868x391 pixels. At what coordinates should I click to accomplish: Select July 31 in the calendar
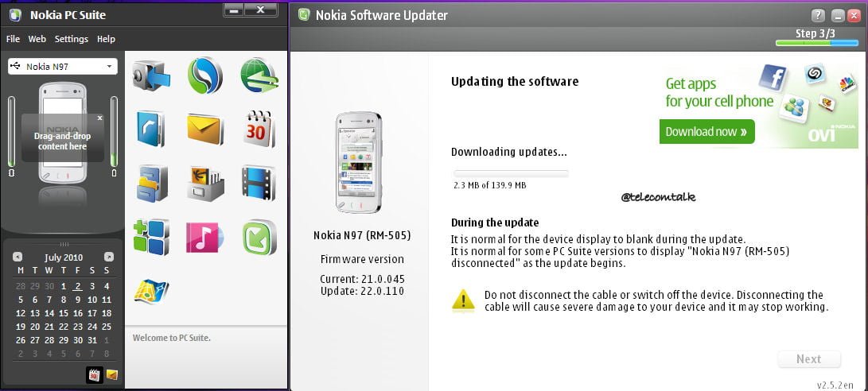(92, 340)
